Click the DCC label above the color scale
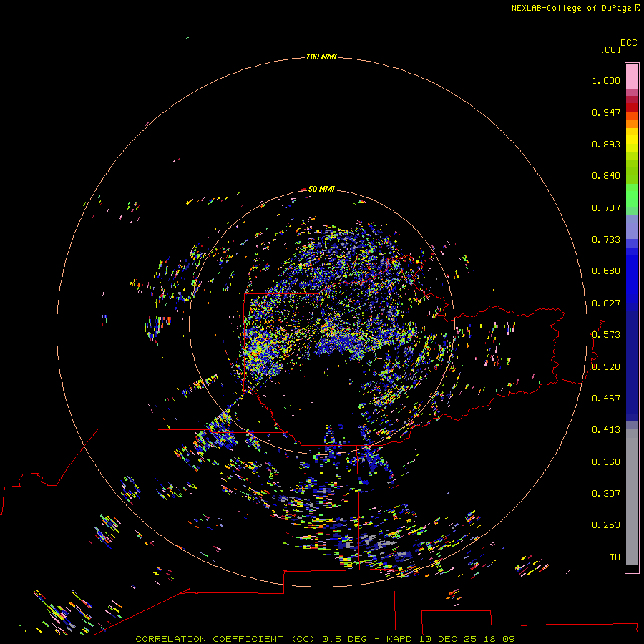The image size is (644, 644). pos(628,43)
